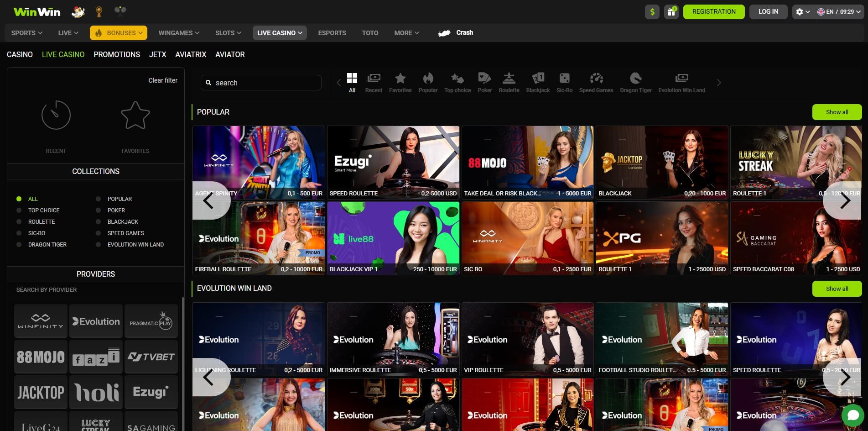Open the AVIATOR tab
Viewport: 868px width, 431px height.
click(230, 54)
